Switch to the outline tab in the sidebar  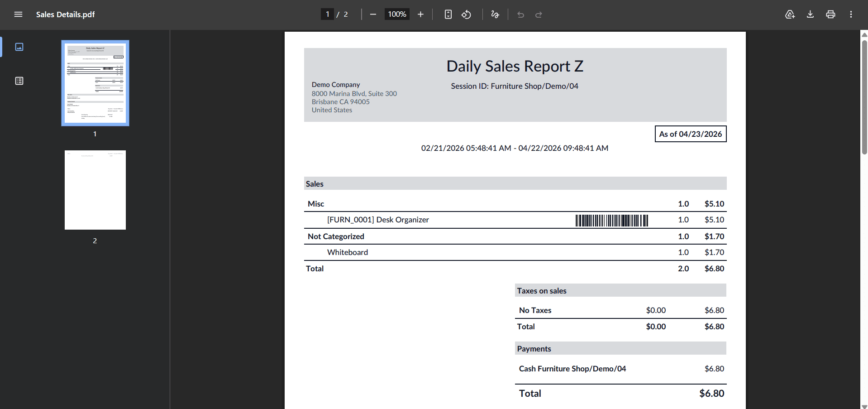point(19,81)
